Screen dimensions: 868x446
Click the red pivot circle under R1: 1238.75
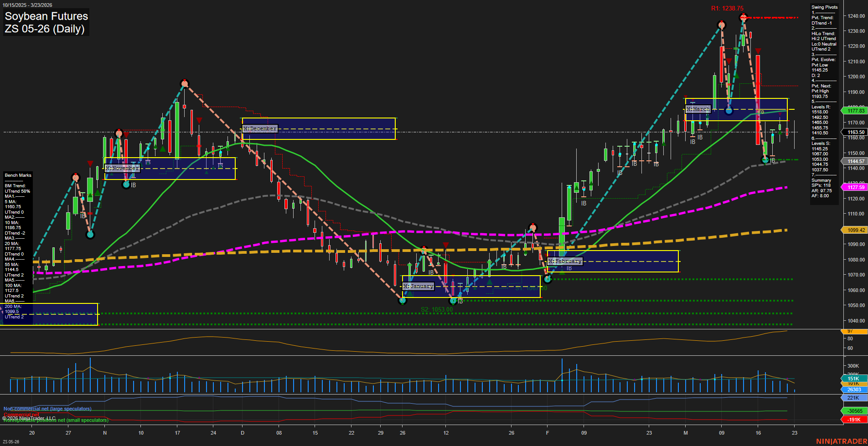(x=743, y=18)
